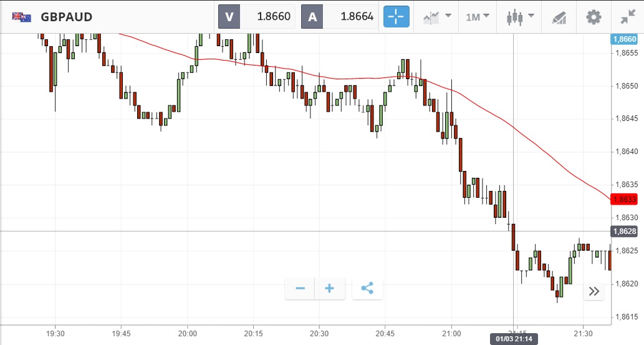
Task: Click the GBPAUD flag icon
Action: [22, 17]
